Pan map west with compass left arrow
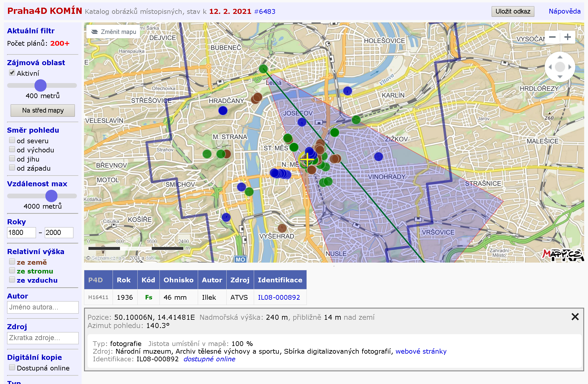This screenshot has width=588, height=384. coord(550,67)
